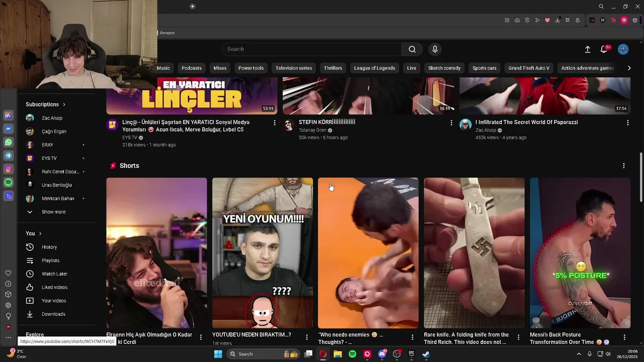Open Aria AI icon in Opera sidebar
Image resolution: width=644 pixels, height=362 pixels.
pos(9,115)
